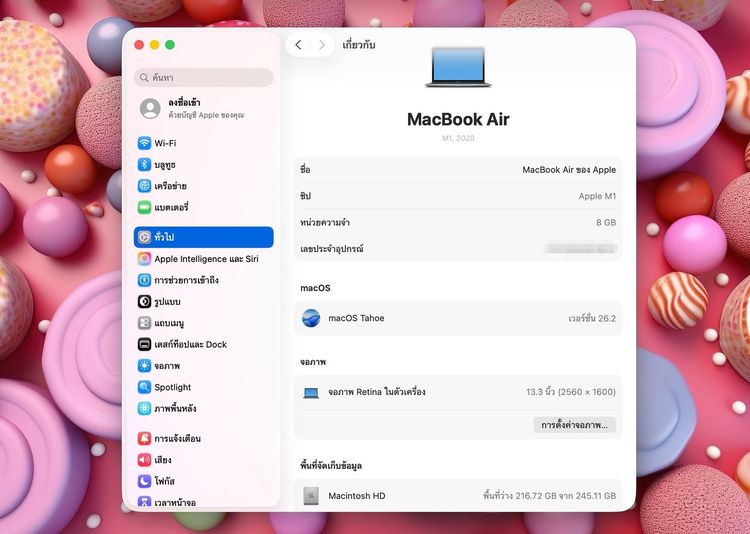Screen dimensions: 750x534
Task: Click the sign in (ลงชื่อเข้า) link
Action: [184, 102]
